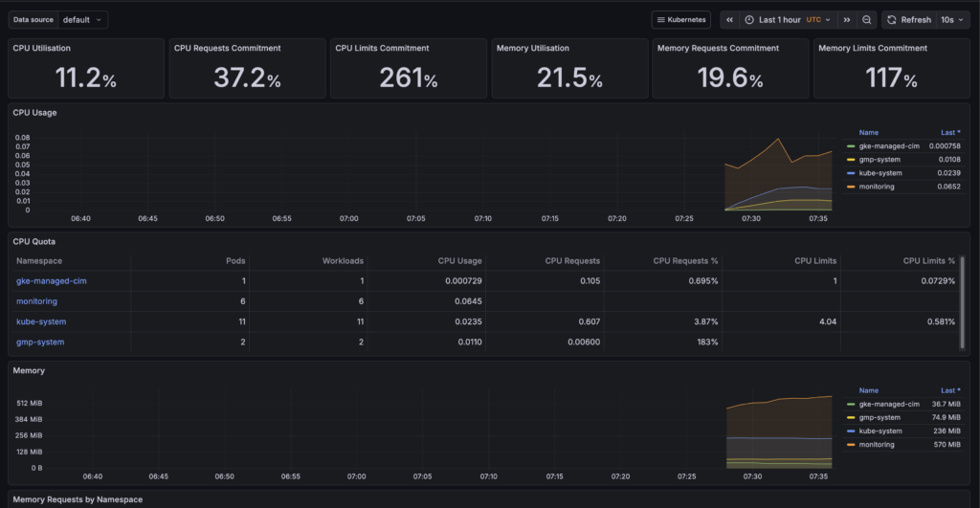
Task: Toggle gmp-system series in Memory legend
Action: pos(880,417)
